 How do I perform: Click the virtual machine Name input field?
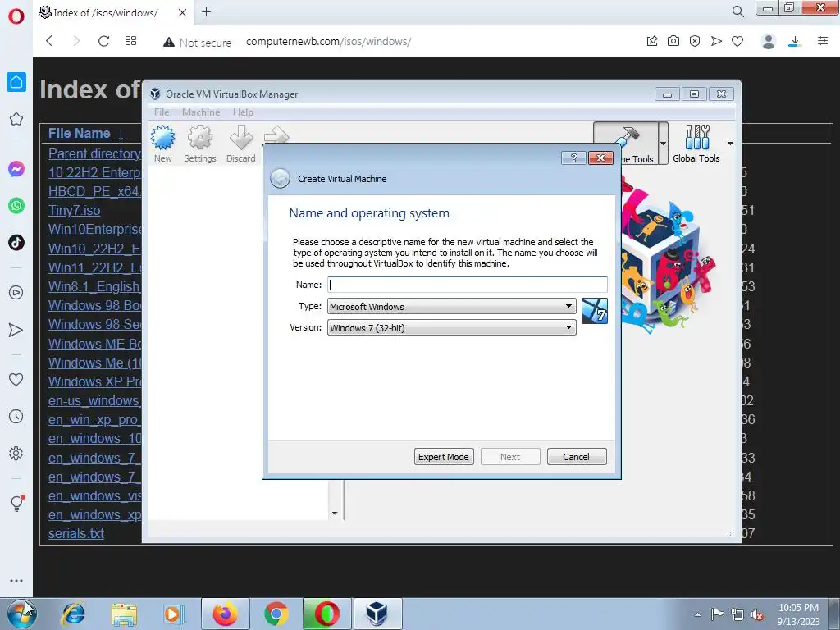[x=468, y=285]
